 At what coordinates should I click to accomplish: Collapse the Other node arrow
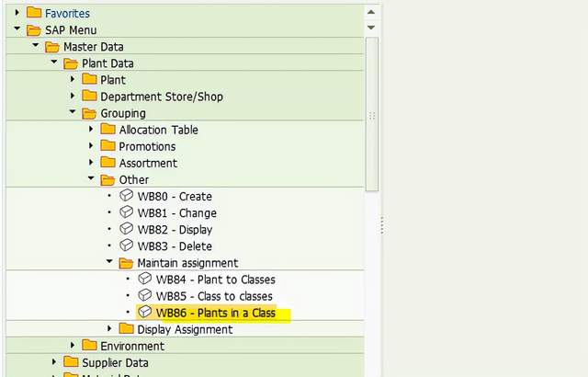91,178
